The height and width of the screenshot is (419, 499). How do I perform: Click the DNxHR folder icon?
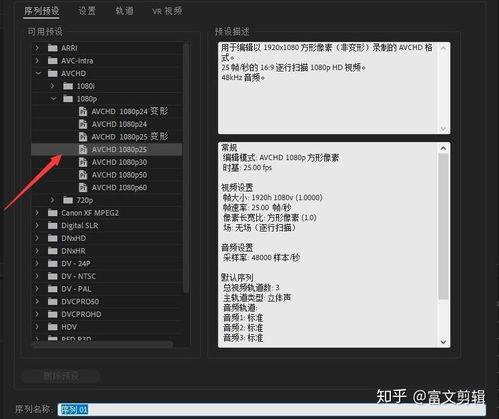point(53,251)
